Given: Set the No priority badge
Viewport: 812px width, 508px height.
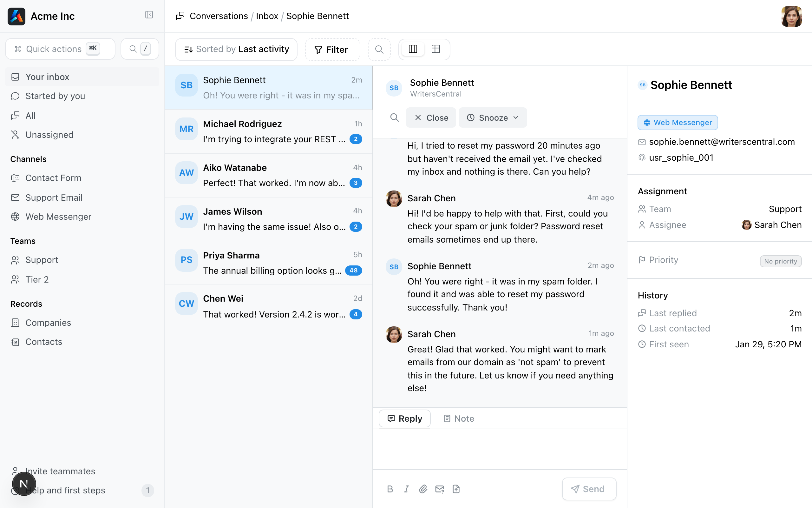Looking at the screenshot, I should pyautogui.click(x=781, y=261).
